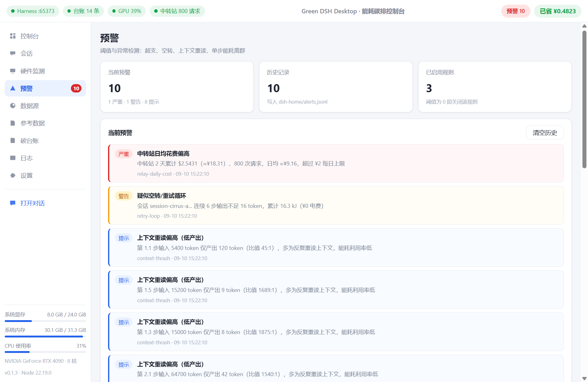Screen dimensions: 588x382
Task: Click the 系统内存 usage bar
Action: [45, 337]
